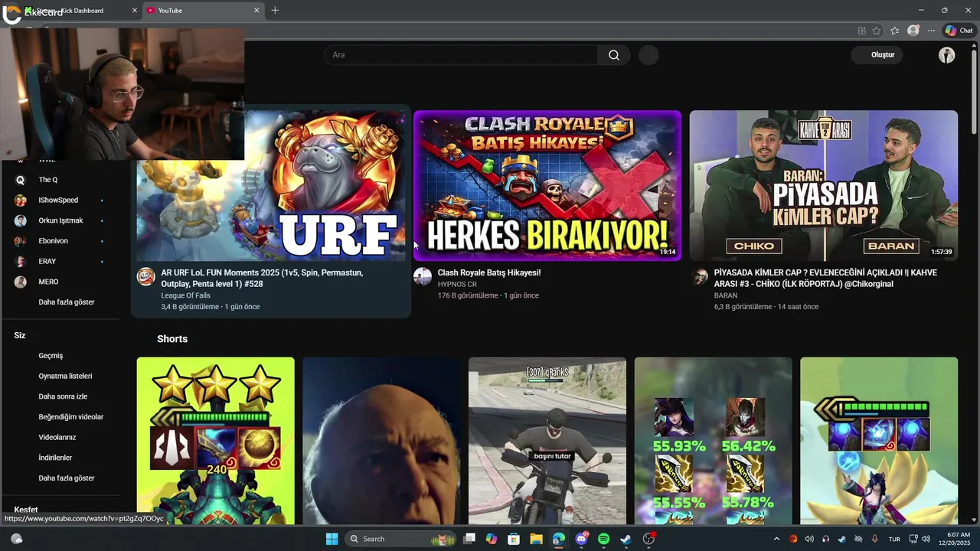Click the Ara search input field

point(461,55)
